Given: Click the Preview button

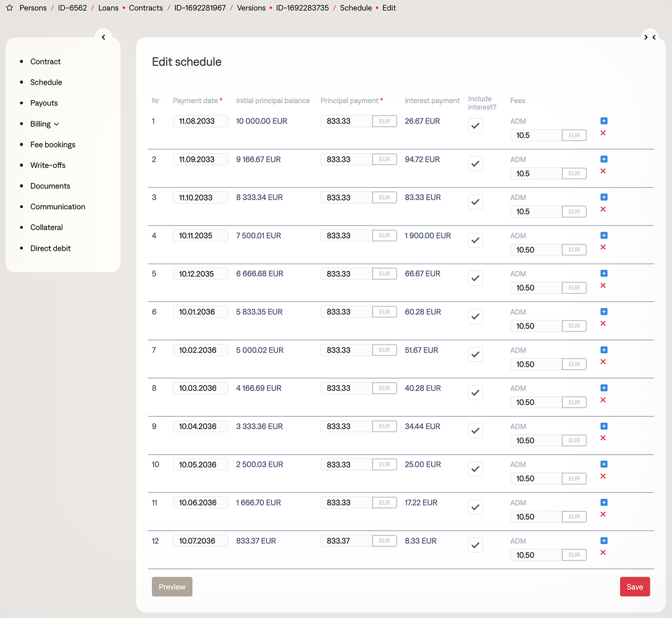Looking at the screenshot, I should coord(172,587).
